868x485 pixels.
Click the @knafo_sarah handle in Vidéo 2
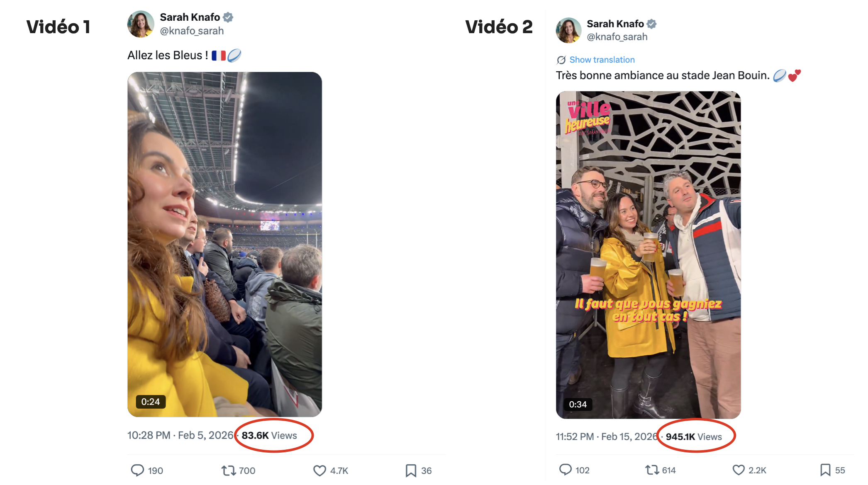[x=617, y=37]
